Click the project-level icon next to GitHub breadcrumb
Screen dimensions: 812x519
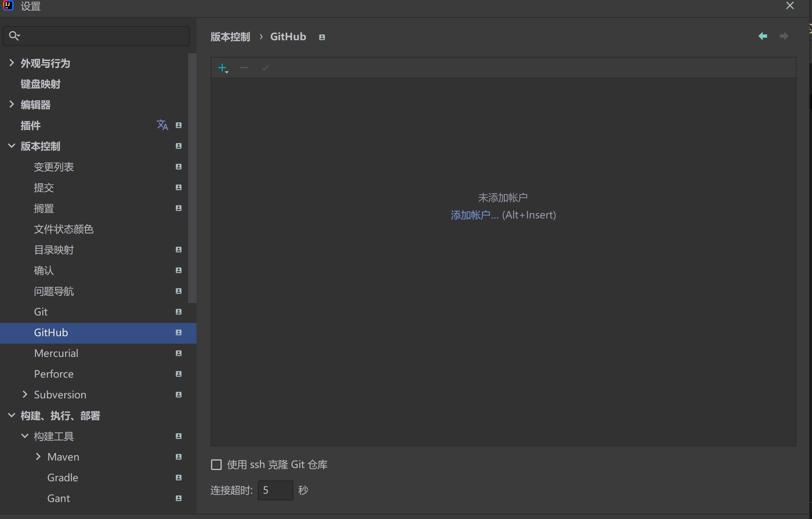pyautogui.click(x=322, y=37)
